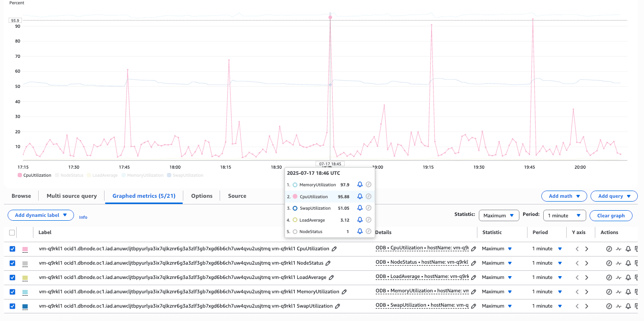Click the bell icon beside MemoryUtilization in tooltip
Viewport: 644px width, 321px height.
pyautogui.click(x=359, y=184)
